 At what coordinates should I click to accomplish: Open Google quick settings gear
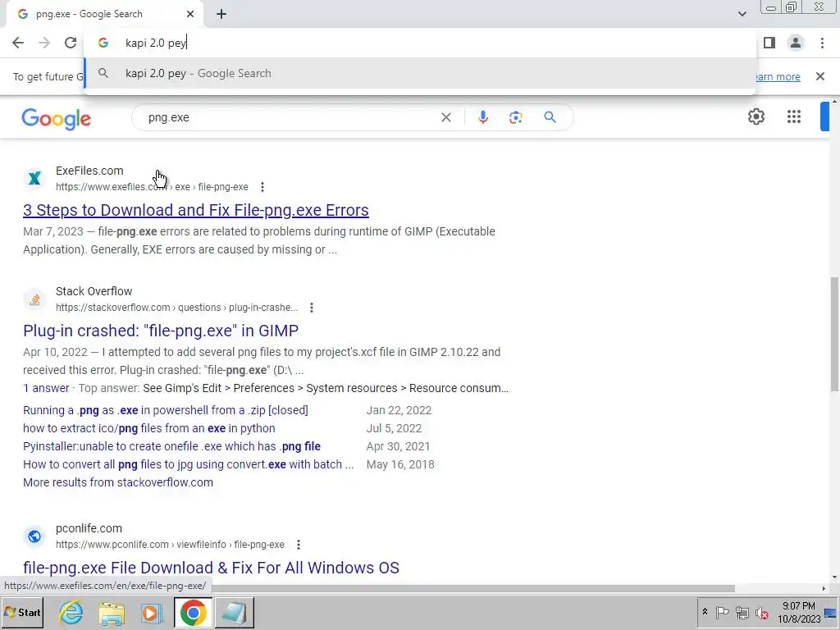click(756, 116)
